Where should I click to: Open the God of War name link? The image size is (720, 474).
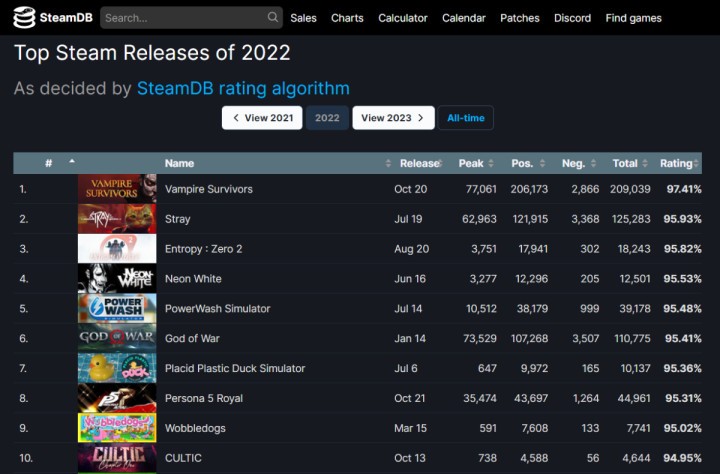tap(192, 339)
